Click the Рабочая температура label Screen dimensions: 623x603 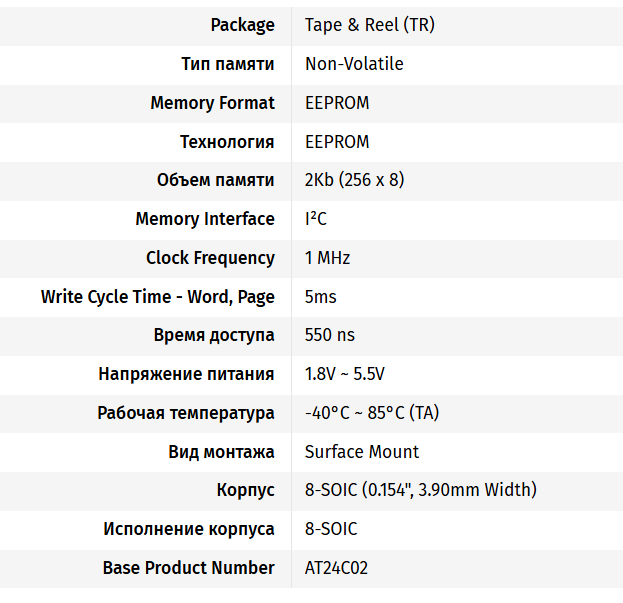(185, 413)
